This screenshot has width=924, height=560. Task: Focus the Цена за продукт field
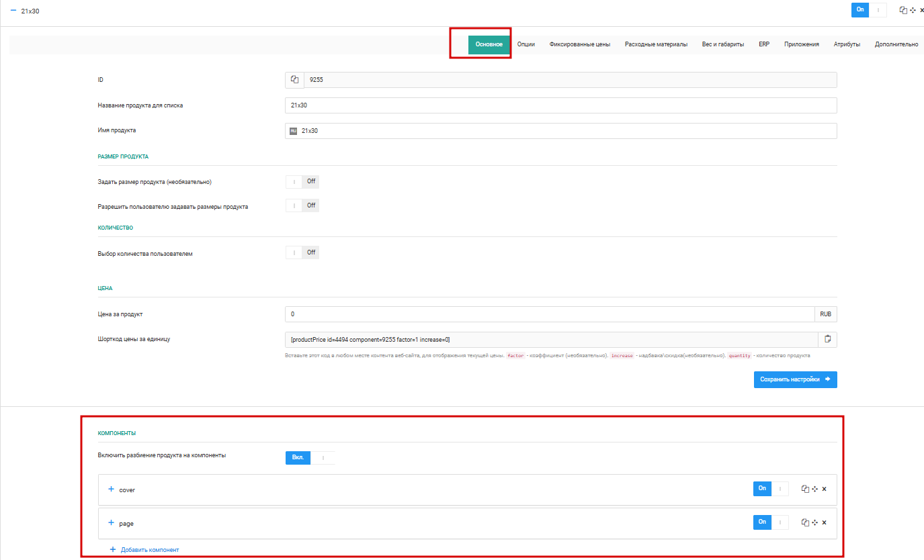pyautogui.click(x=550, y=314)
